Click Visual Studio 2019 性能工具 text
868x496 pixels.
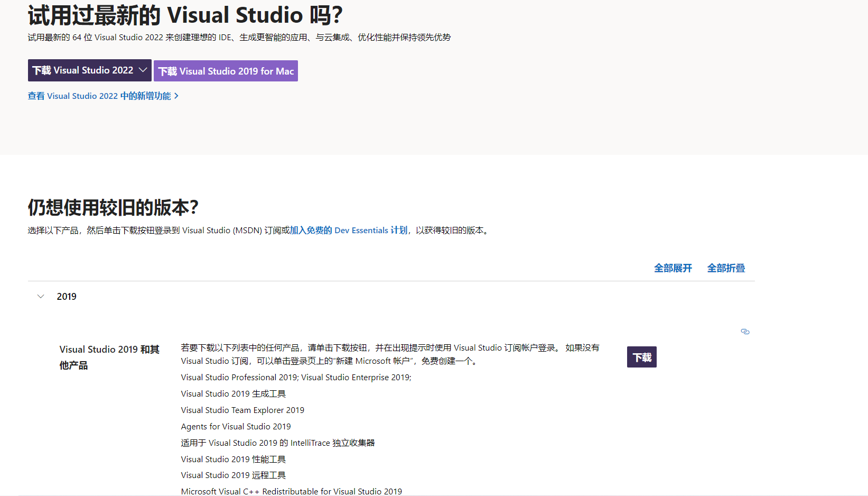coord(233,460)
